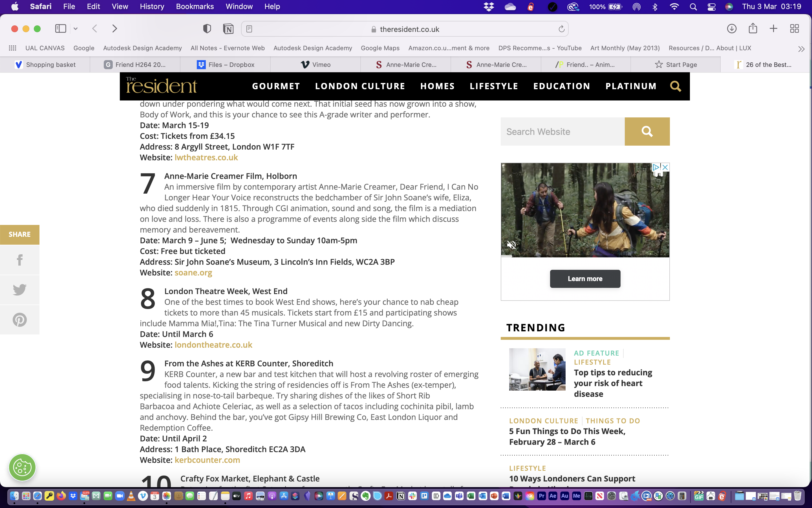
Task: Show tab overview grid
Action: click(794, 29)
